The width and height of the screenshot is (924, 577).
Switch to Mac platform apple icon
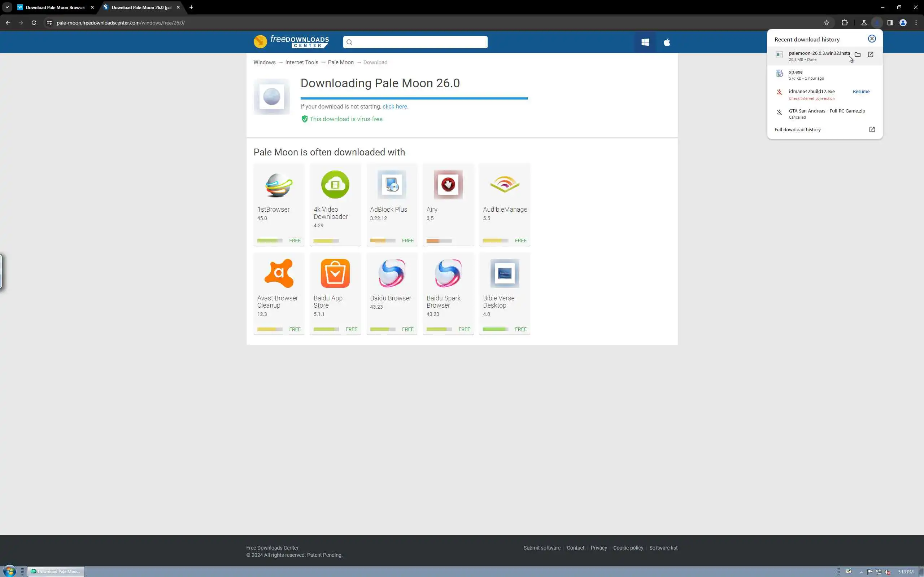coord(667,42)
